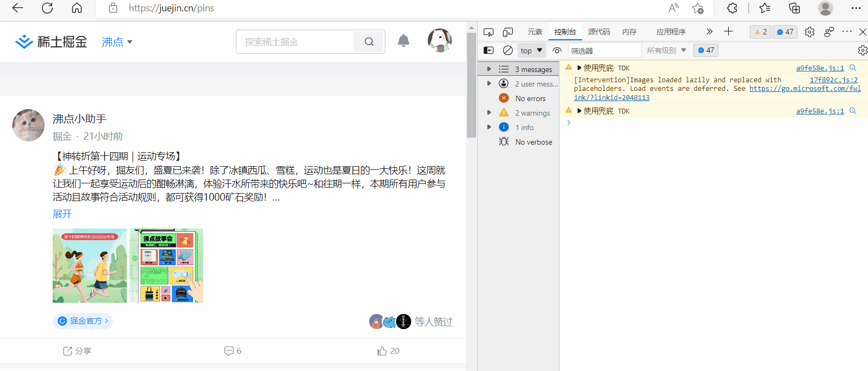The width and height of the screenshot is (868, 371).
Task: Expand the second 使用兜底 TDK log entry
Action: click(x=579, y=111)
